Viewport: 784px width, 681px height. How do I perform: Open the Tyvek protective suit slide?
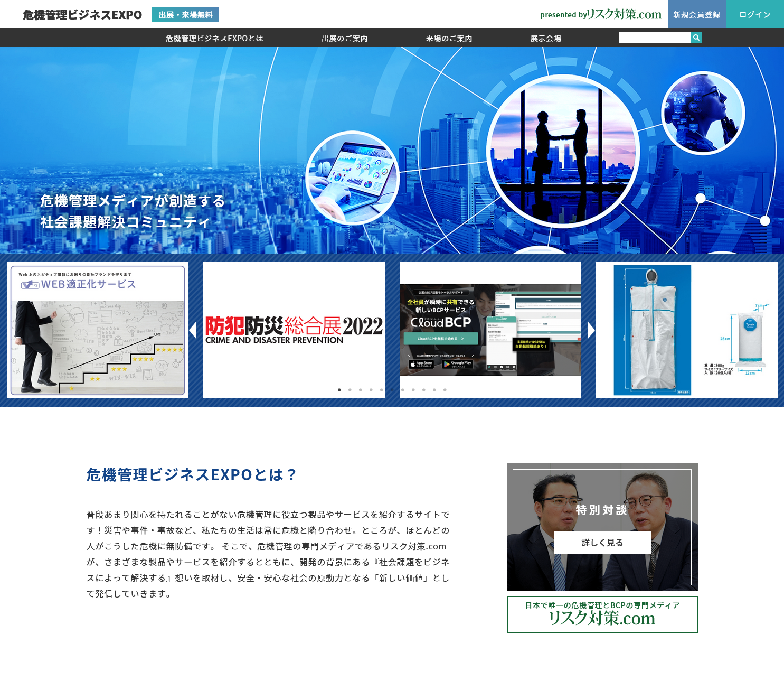[x=687, y=330]
